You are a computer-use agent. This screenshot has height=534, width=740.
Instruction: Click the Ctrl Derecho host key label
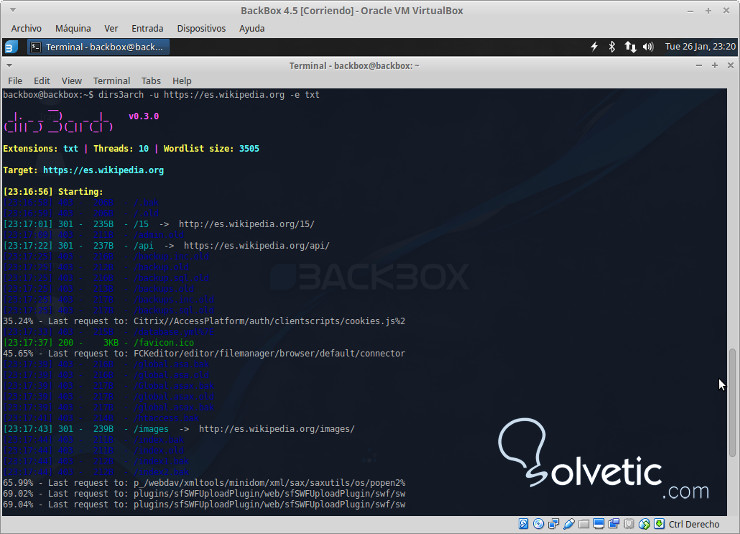pyautogui.click(x=694, y=524)
